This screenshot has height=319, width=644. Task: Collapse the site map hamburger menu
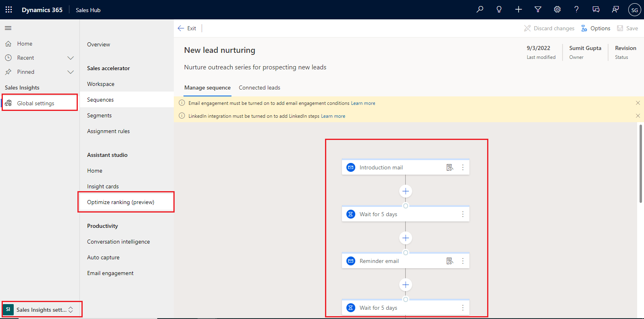pyautogui.click(x=8, y=28)
